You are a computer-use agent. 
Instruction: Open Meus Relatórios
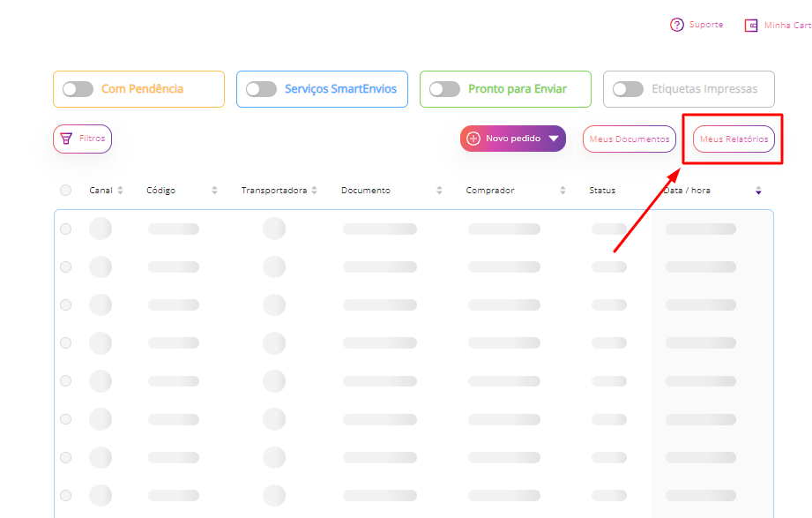click(x=734, y=139)
